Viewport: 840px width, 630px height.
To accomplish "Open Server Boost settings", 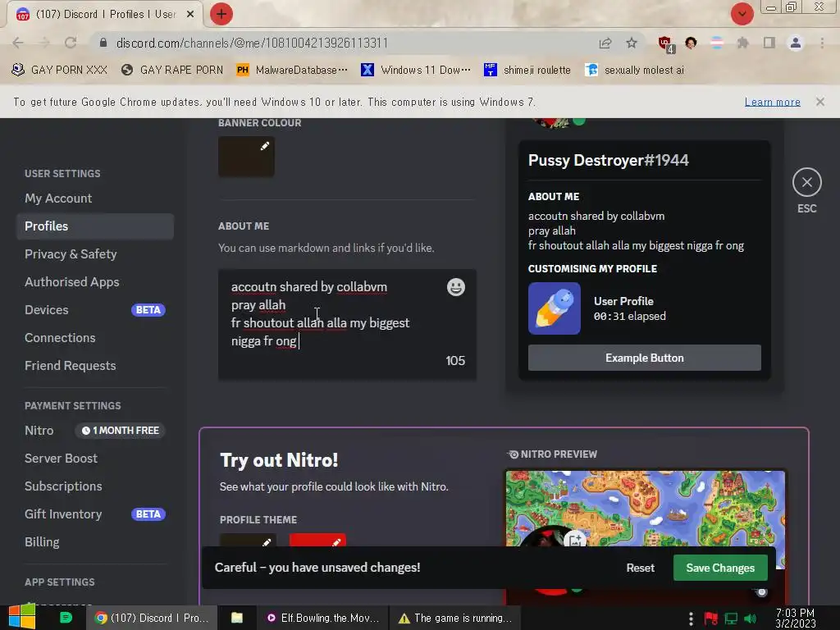I will click(95, 458).
